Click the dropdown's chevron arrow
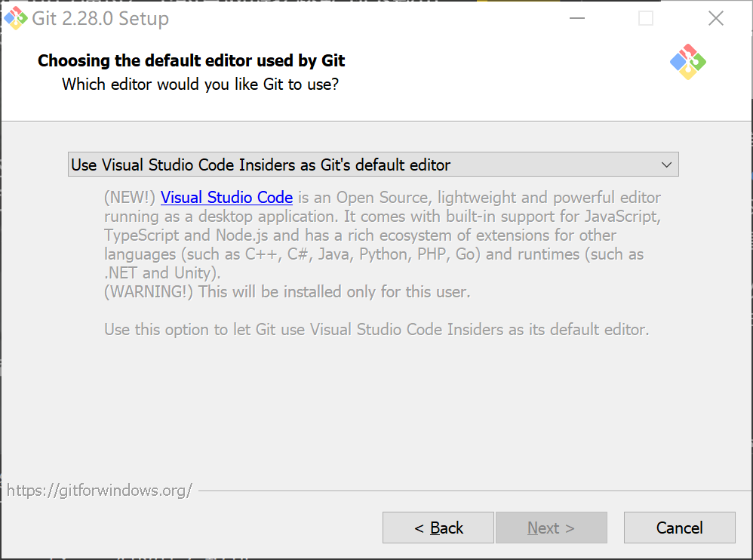 [x=667, y=164]
